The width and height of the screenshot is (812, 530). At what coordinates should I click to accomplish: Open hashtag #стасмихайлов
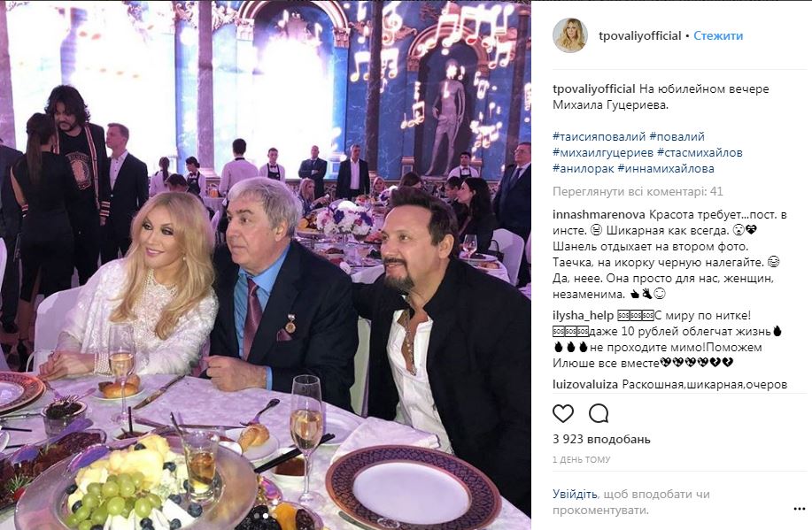(700, 153)
